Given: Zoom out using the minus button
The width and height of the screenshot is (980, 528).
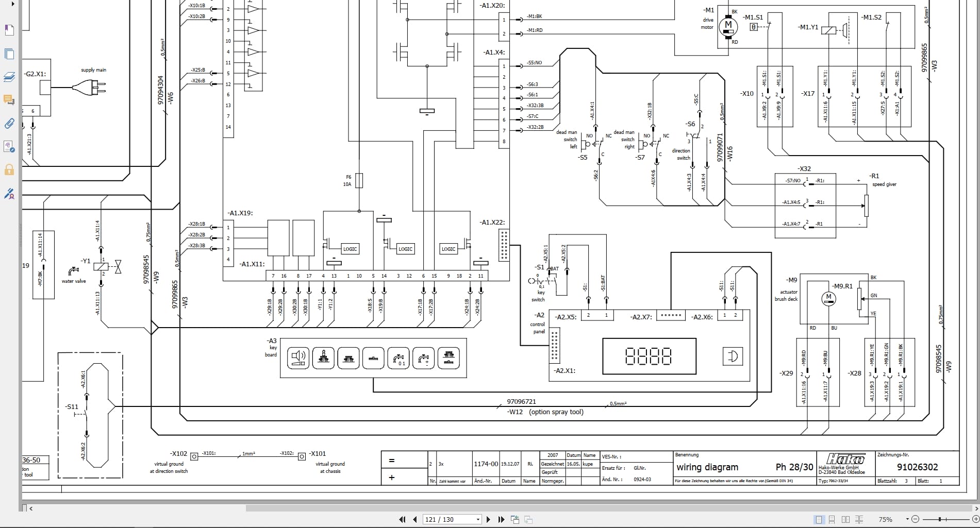Looking at the screenshot, I should click(x=916, y=519).
